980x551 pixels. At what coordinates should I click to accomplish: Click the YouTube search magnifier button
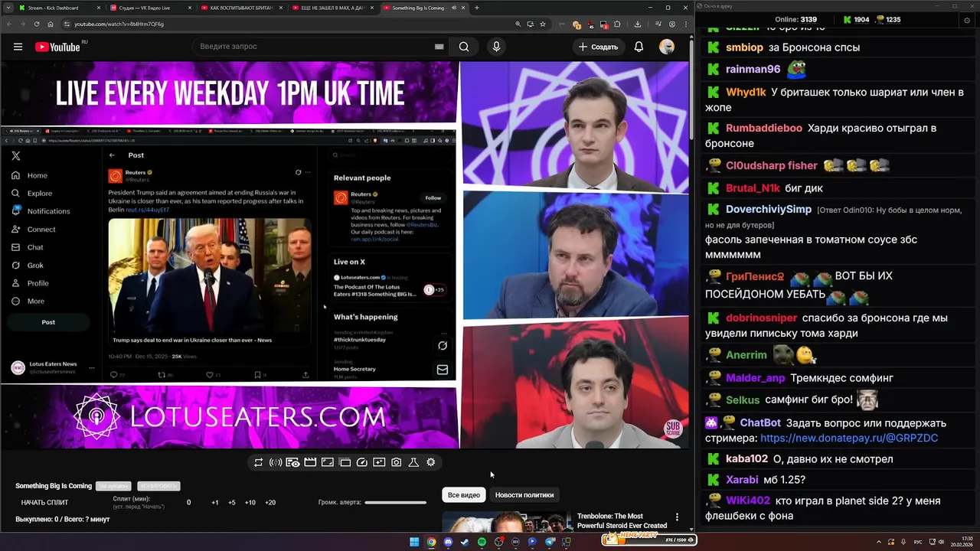(x=464, y=47)
